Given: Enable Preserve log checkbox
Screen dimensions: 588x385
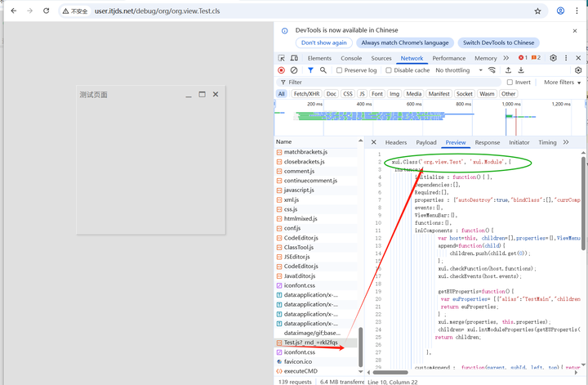Looking at the screenshot, I should coord(339,70).
